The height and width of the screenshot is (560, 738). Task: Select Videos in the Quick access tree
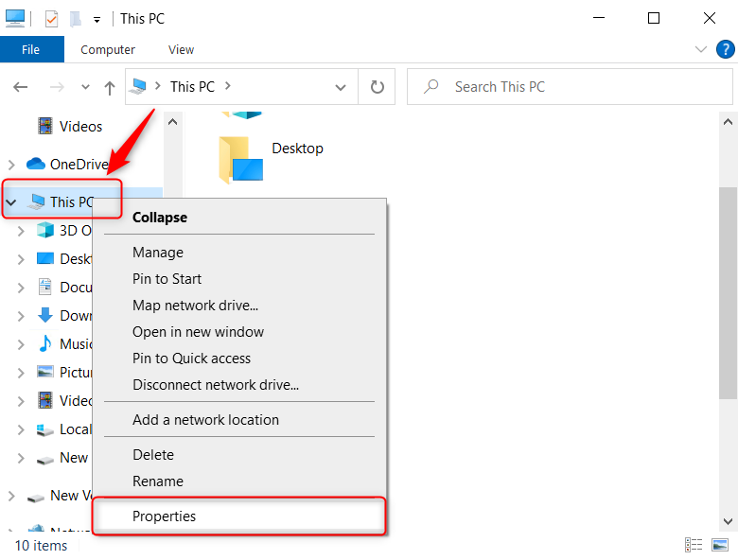coord(80,127)
